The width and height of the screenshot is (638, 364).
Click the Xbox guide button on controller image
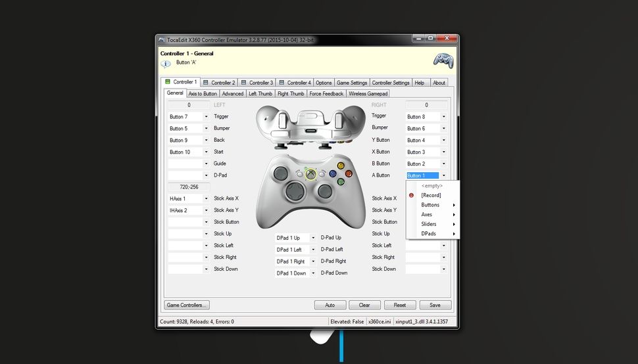tap(311, 174)
